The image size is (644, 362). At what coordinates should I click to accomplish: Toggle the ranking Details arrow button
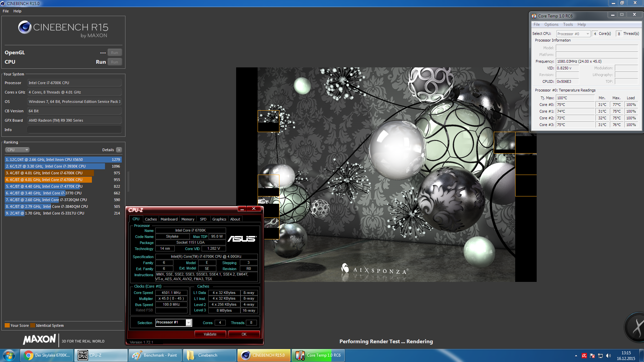pos(119,150)
